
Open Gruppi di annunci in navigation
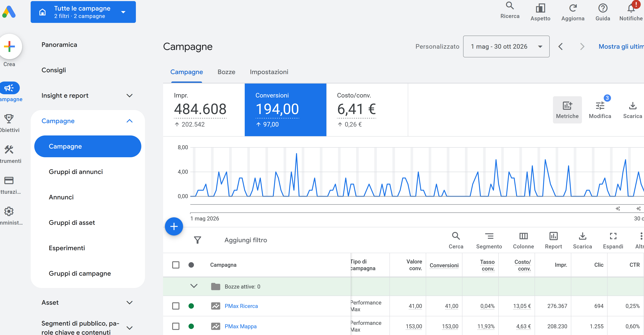pos(75,172)
